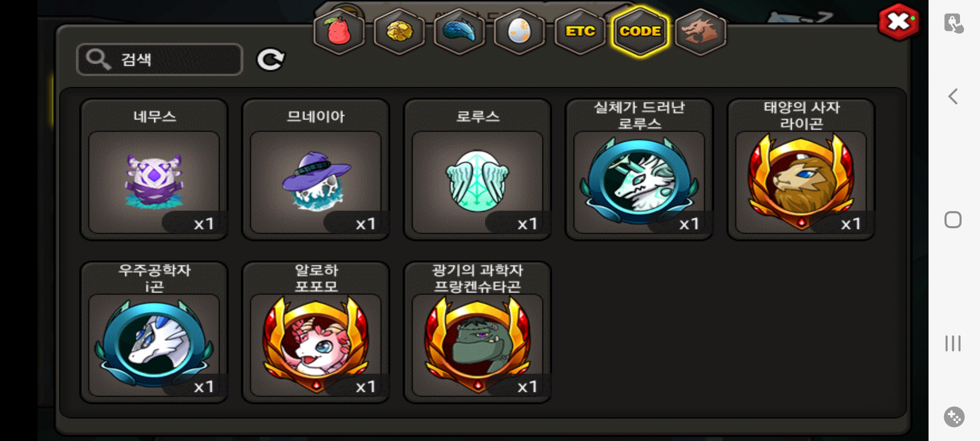Click the refresh arrow next to search
The width and height of the screenshot is (980, 441).
[270, 60]
